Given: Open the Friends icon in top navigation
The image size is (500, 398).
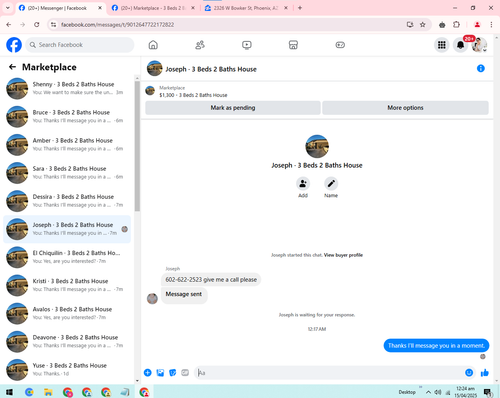Looking at the screenshot, I should [200, 45].
